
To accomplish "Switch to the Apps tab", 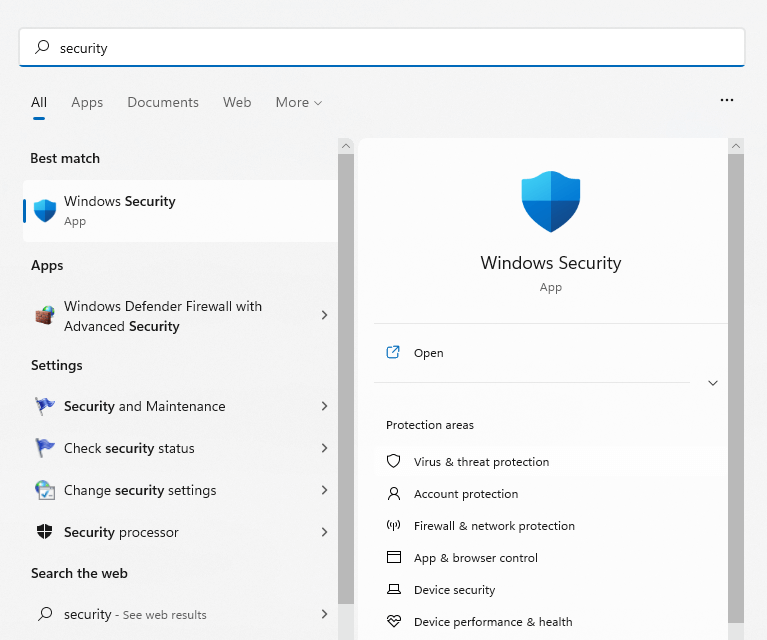I will coord(87,103).
